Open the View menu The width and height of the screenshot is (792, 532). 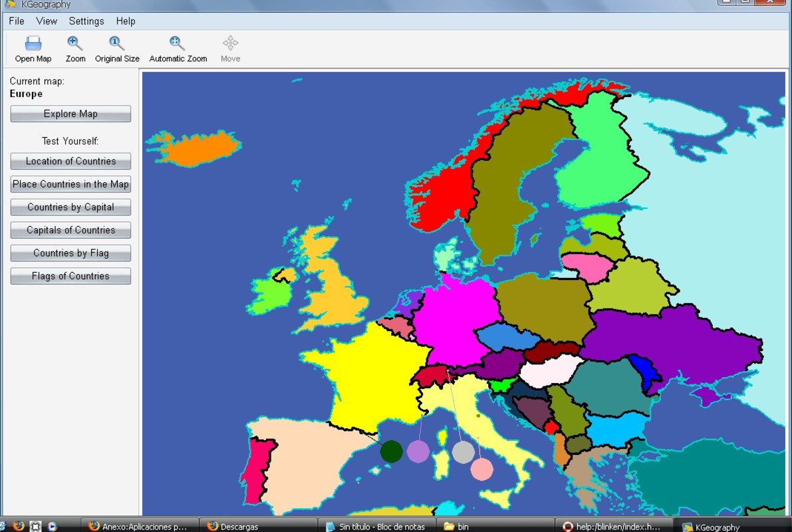[47, 21]
